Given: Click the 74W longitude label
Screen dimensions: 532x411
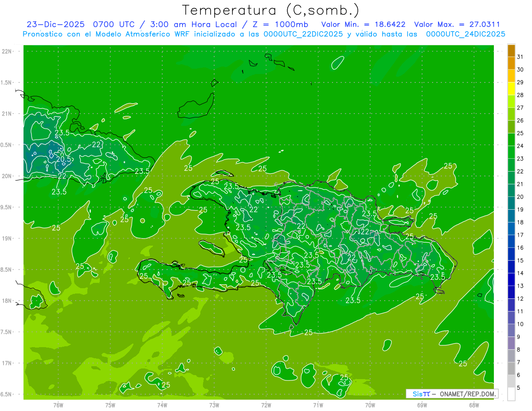Looking at the screenshot, I should tap(162, 405).
